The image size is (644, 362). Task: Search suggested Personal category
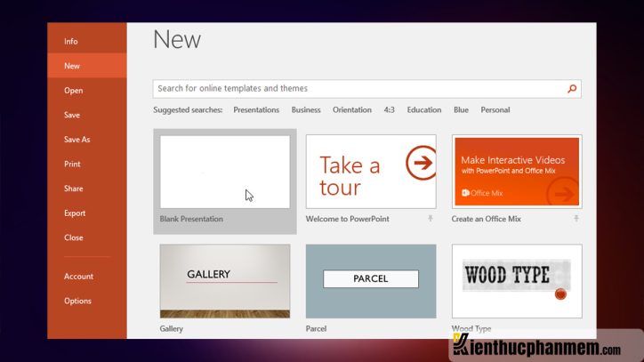tap(495, 109)
